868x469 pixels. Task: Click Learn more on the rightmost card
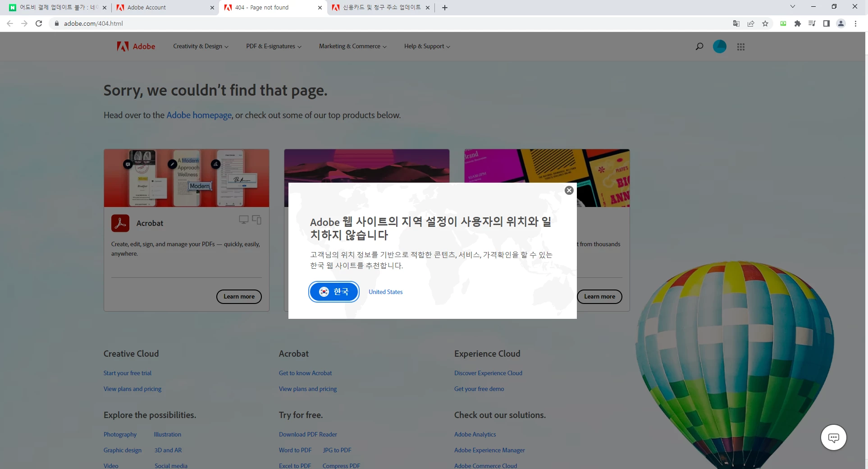[599, 297]
